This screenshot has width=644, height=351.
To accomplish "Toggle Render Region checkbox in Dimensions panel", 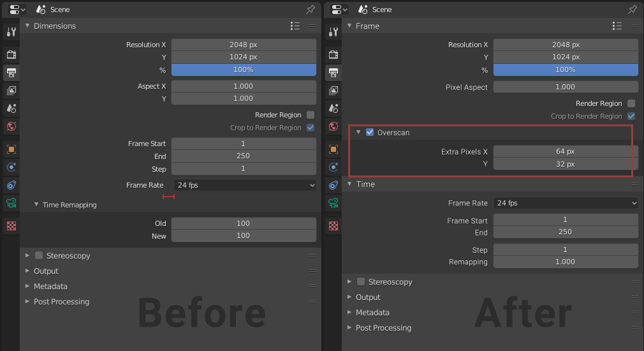I will (311, 115).
